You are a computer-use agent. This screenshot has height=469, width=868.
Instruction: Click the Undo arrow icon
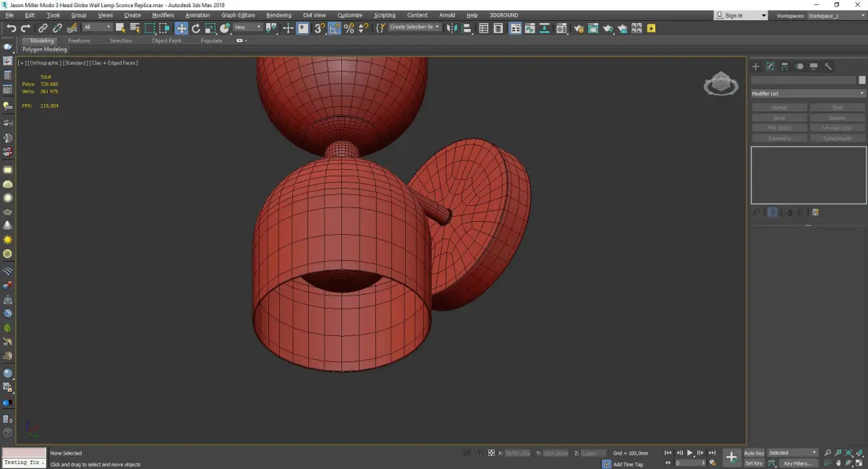click(11, 28)
